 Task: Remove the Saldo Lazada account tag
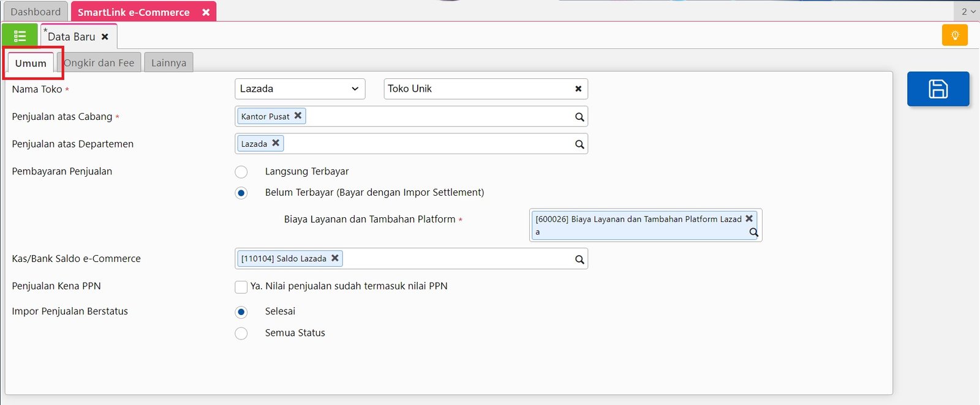335,258
